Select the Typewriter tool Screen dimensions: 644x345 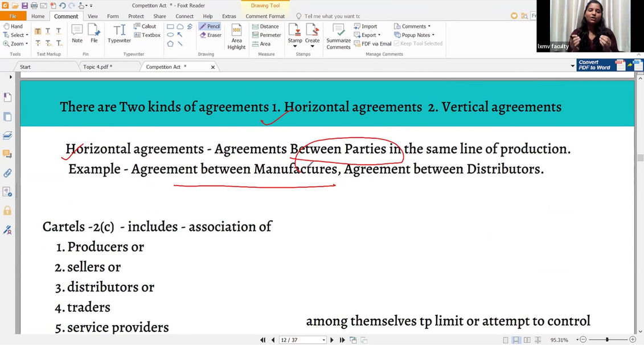[119, 33]
